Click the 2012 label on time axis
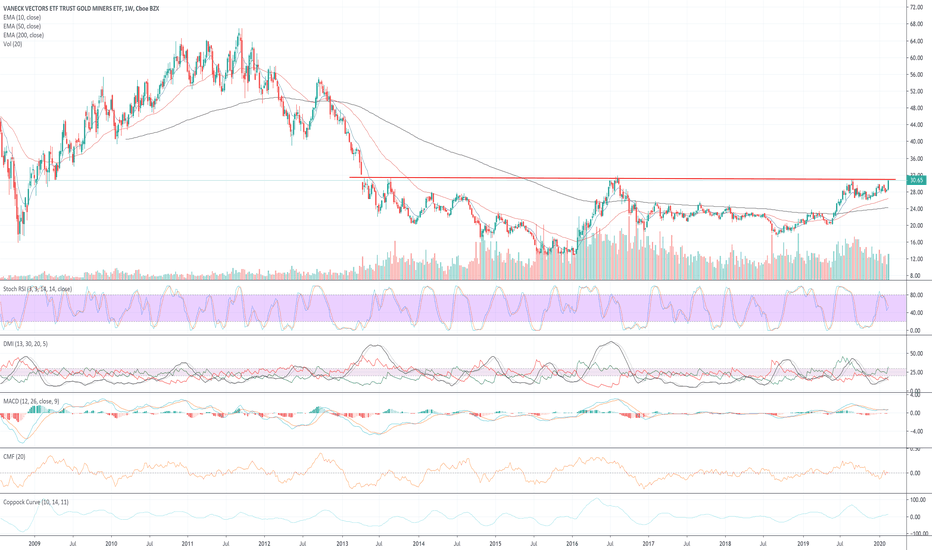Screen dimensions: 932x550 (265, 543)
